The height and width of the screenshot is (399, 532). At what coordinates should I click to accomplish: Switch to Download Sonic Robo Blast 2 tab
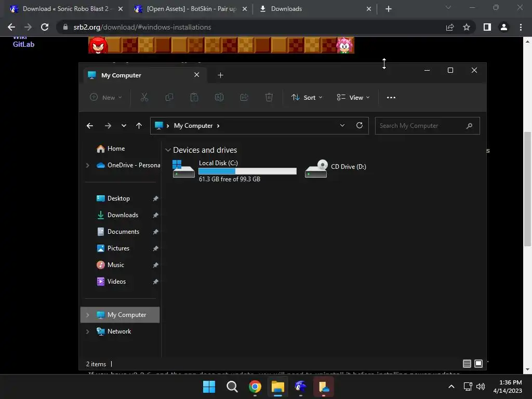point(66,9)
